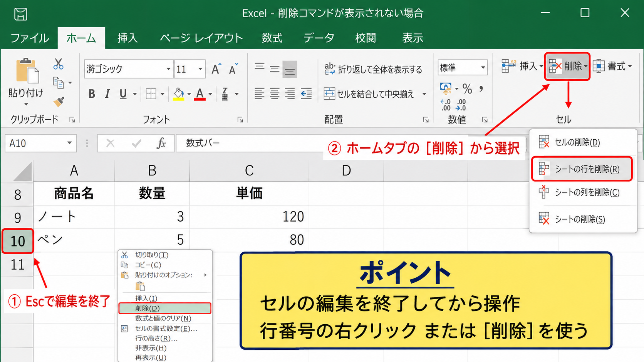Open the underline style dropdown arrow

pyautogui.click(x=135, y=94)
